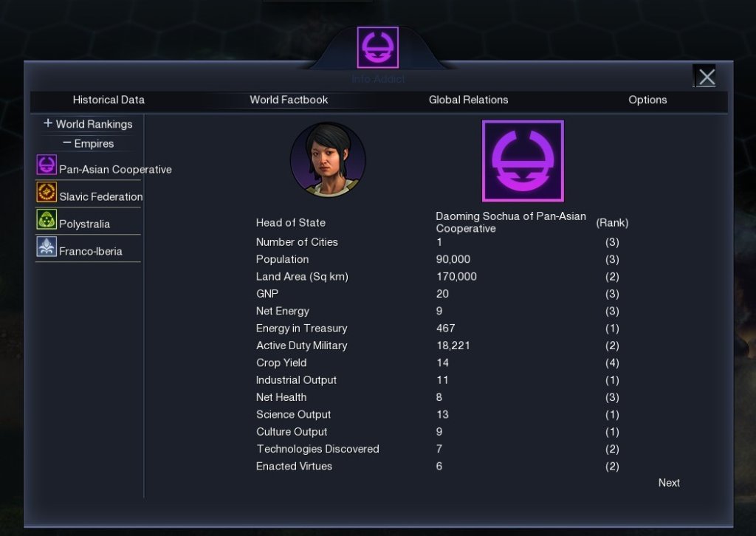Choose Pan-Asian Cooperative text entry
This screenshot has height=536, width=756.
click(x=115, y=169)
